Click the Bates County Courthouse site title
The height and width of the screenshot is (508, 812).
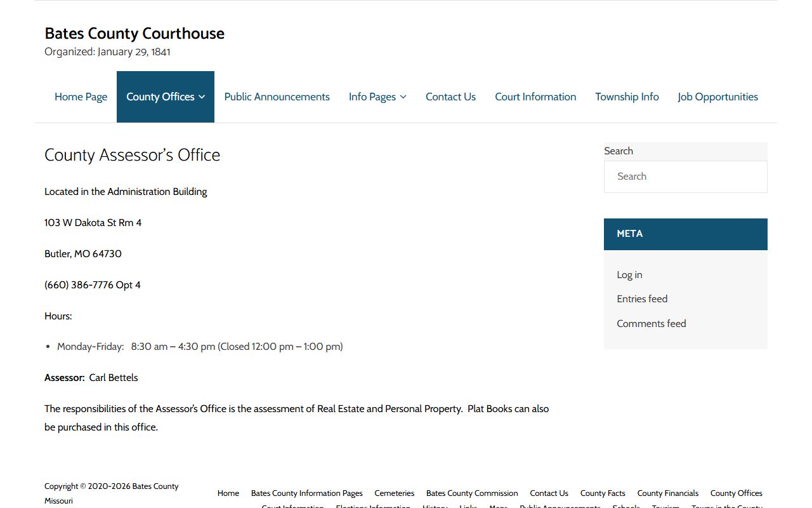pos(134,34)
